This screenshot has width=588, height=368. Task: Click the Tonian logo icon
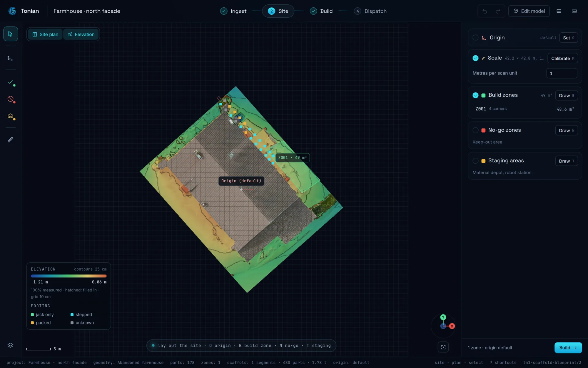[x=12, y=11]
